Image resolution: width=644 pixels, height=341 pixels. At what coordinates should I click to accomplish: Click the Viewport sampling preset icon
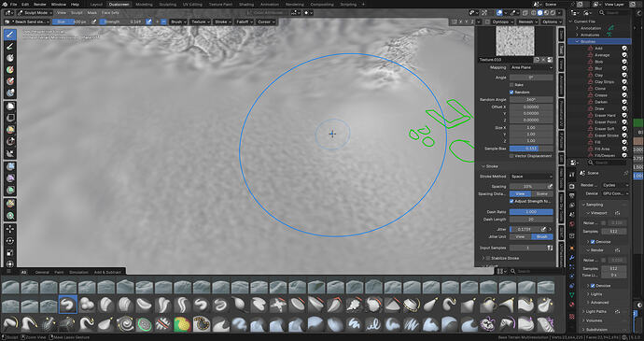pos(617,213)
